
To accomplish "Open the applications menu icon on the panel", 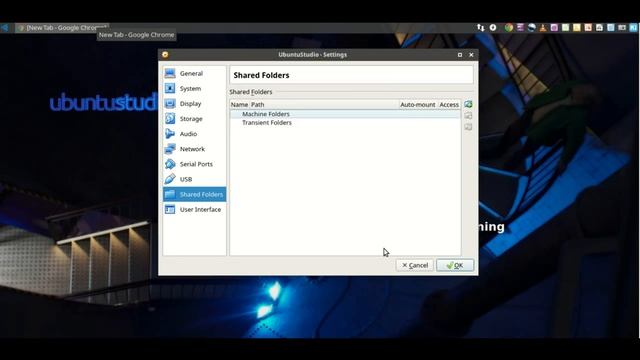I will click(4, 28).
